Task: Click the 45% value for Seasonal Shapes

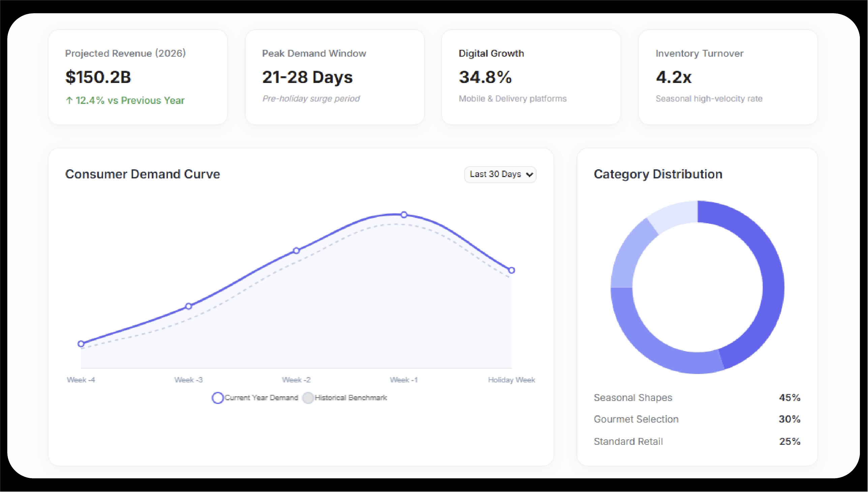Action: click(x=789, y=398)
